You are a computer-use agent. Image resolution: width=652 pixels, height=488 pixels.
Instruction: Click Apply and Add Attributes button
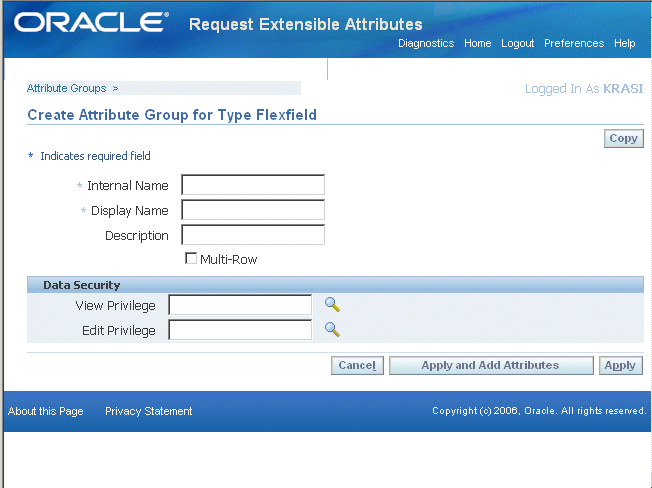pyautogui.click(x=491, y=365)
